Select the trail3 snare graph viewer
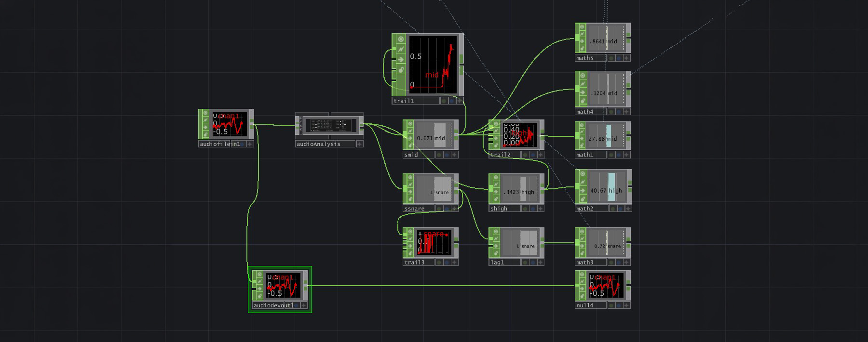The width and height of the screenshot is (868, 342). click(435, 242)
